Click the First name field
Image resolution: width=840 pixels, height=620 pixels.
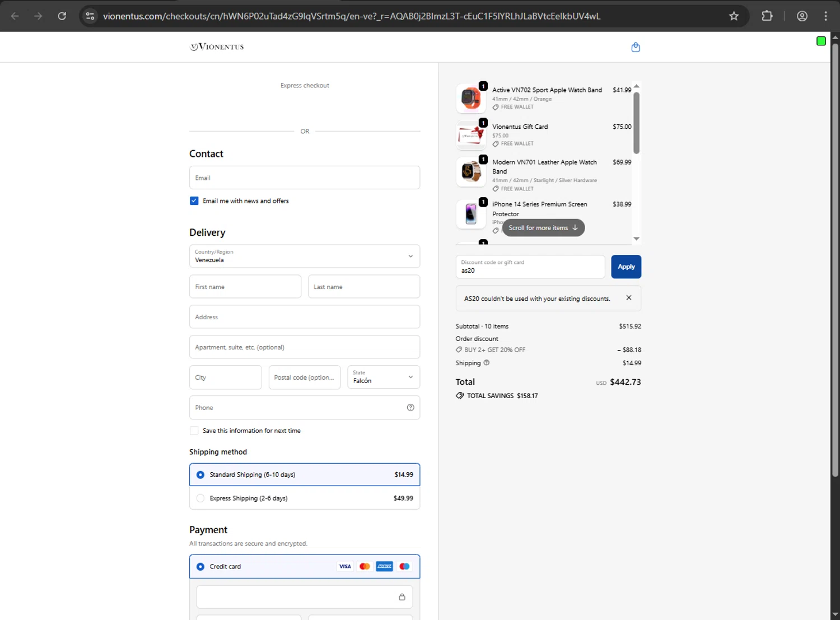245,287
